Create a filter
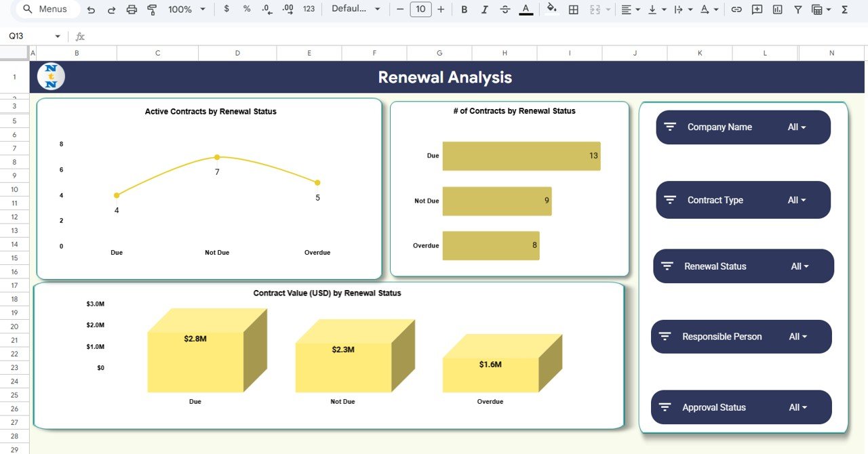 click(x=797, y=9)
